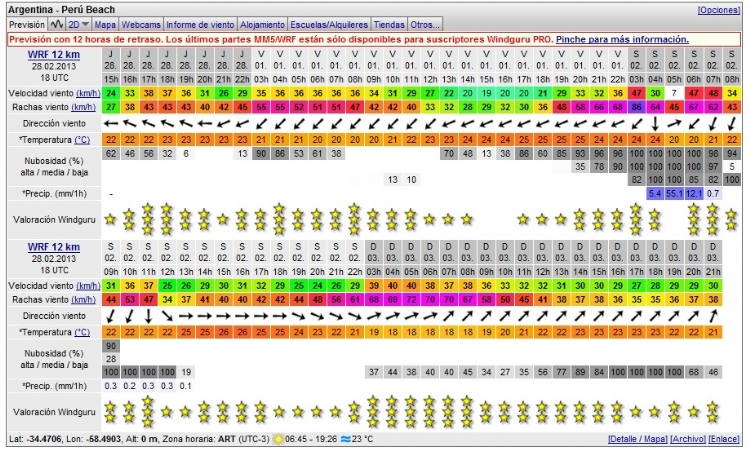Open the first WRF 12 km model link
Viewport: 750px width, 451px height.
54,55
